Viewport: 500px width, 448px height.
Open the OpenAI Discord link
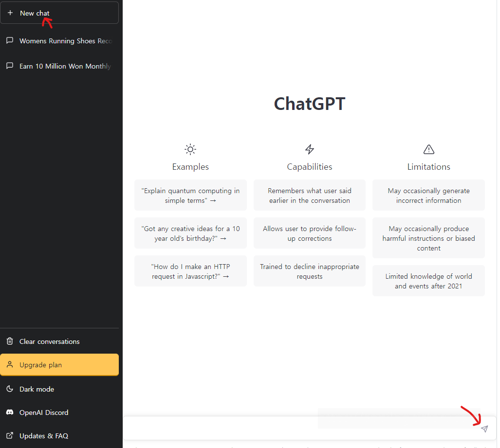[x=59, y=412]
